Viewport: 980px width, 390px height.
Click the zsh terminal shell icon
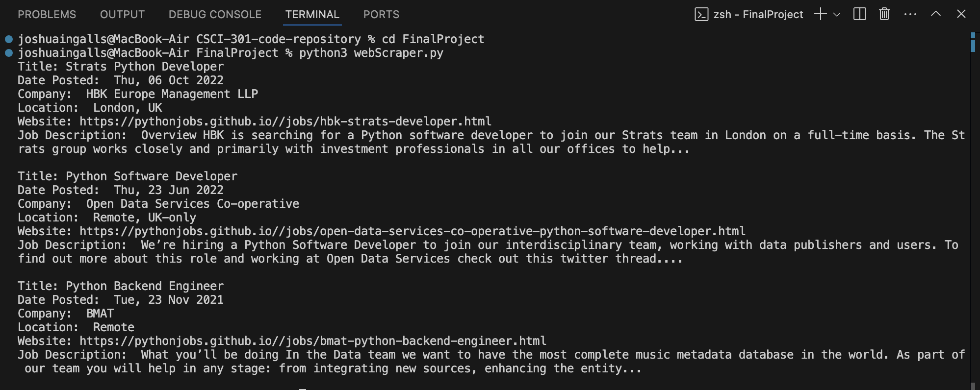[x=701, y=15]
